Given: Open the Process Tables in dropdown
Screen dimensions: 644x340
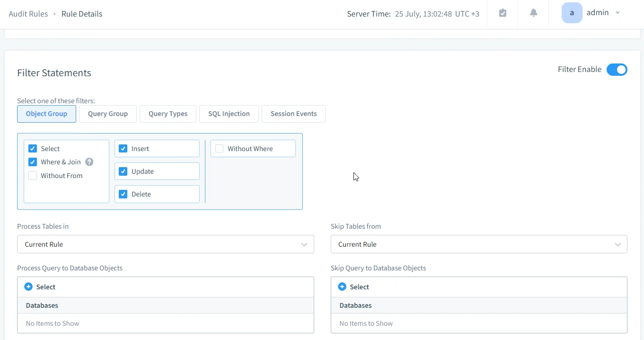Looking at the screenshot, I should [165, 244].
